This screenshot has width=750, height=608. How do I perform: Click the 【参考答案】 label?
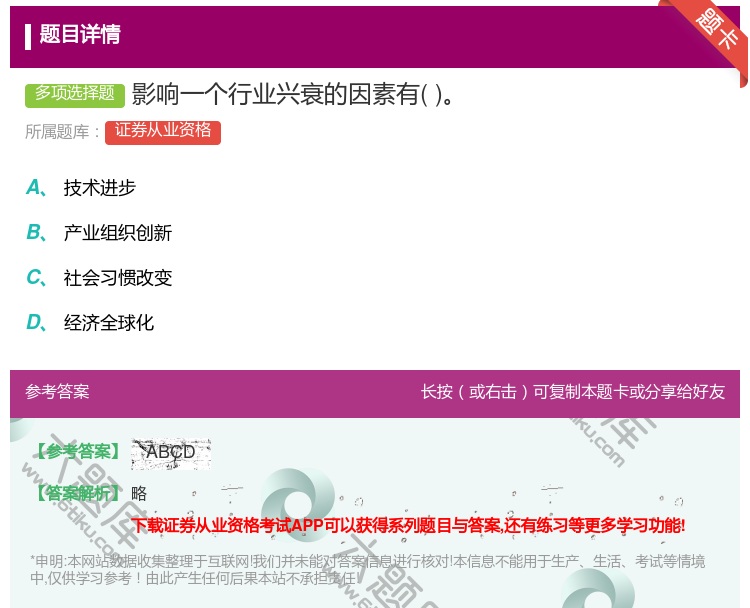[x=78, y=452]
